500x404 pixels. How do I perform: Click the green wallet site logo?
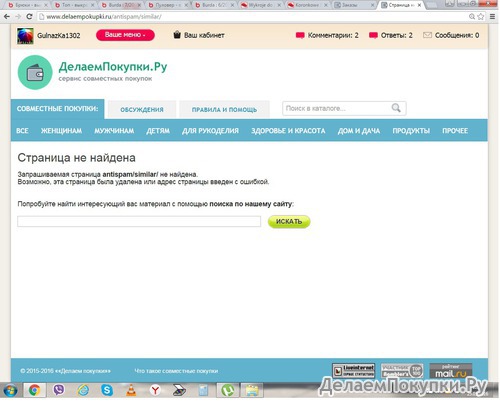pos(35,72)
